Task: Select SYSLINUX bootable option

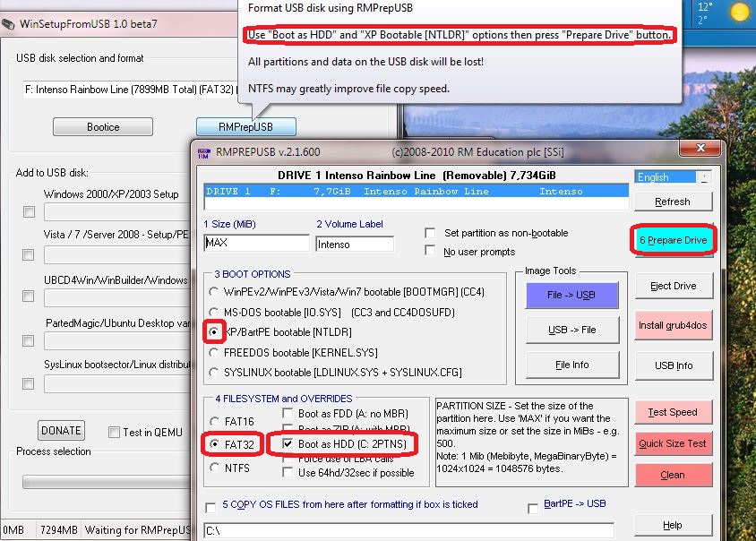Action: 213,373
